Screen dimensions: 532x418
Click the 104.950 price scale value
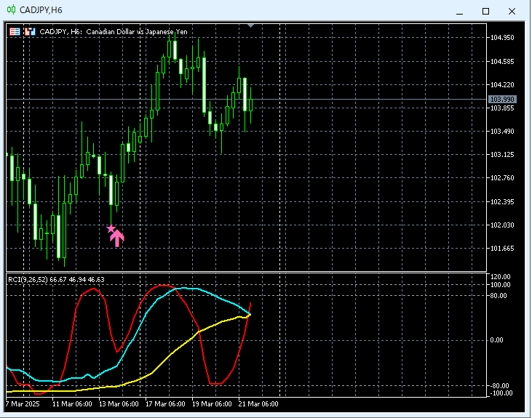(x=502, y=38)
